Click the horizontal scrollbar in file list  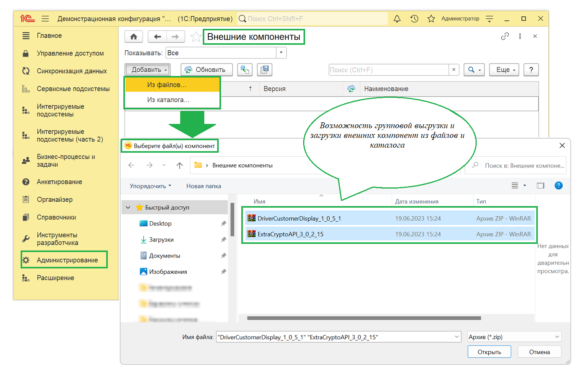pos(364,318)
